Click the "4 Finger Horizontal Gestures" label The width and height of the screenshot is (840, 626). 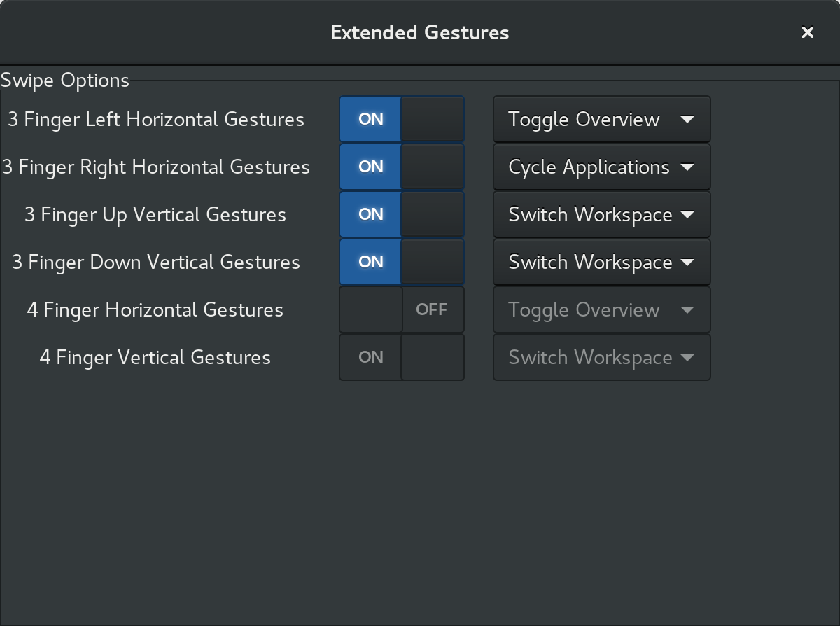point(155,309)
